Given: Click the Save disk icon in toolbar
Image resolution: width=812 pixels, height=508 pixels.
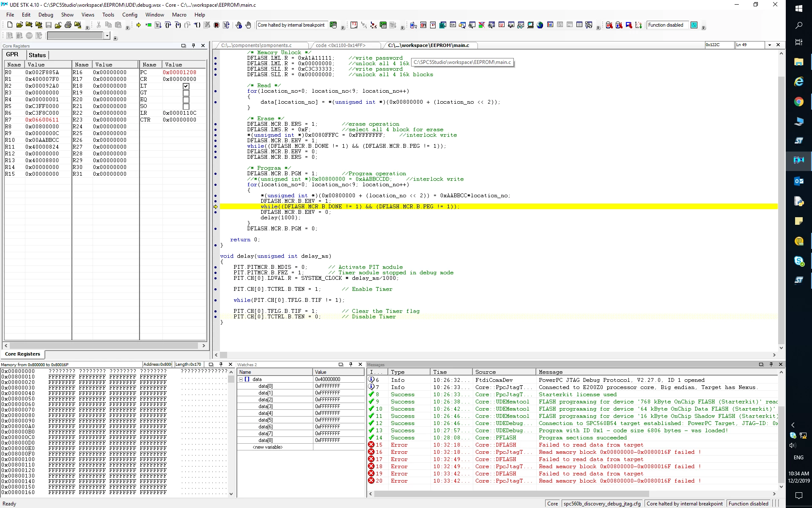Looking at the screenshot, I should (49, 25).
